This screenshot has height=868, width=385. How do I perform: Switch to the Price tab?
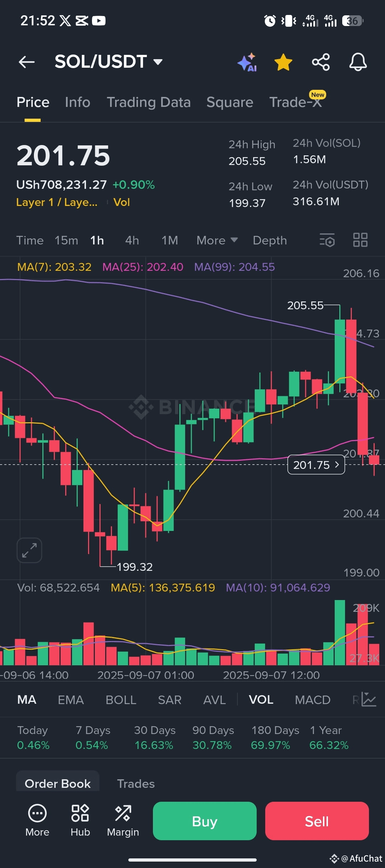[x=33, y=102]
